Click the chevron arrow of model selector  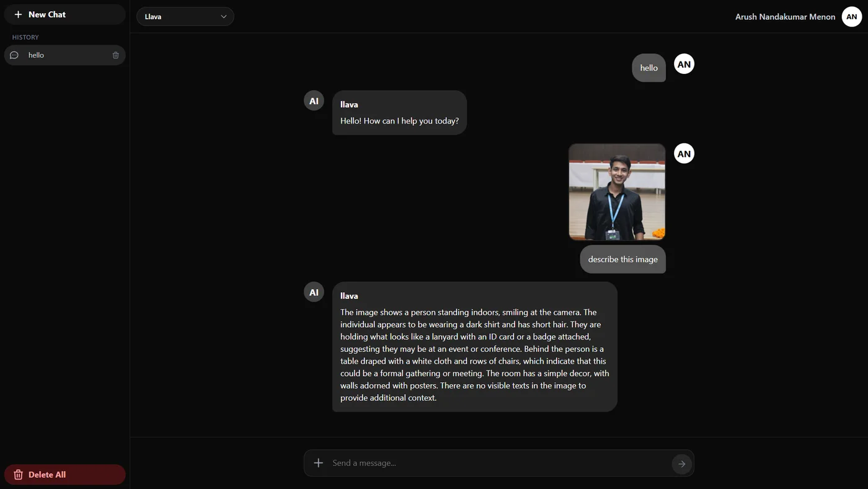click(x=224, y=17)
